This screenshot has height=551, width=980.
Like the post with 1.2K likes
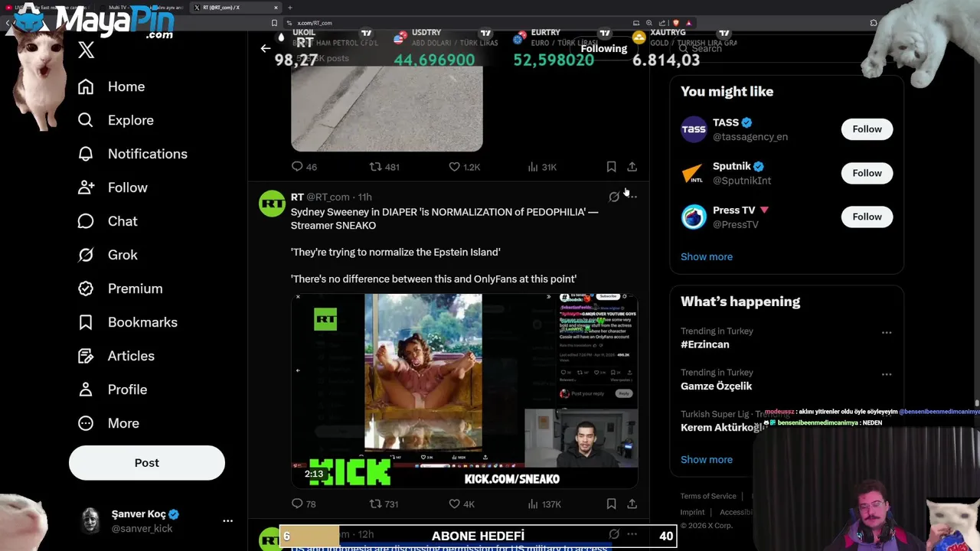coord(464,167)
